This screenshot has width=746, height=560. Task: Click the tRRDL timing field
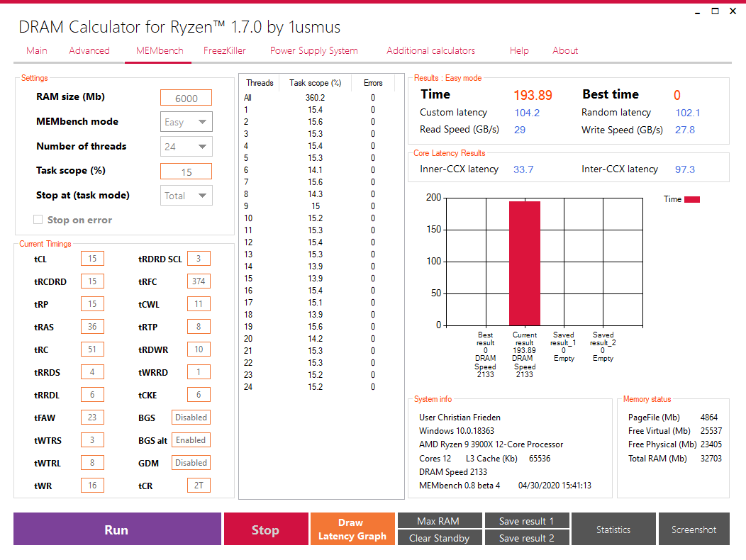click(92, 394)
